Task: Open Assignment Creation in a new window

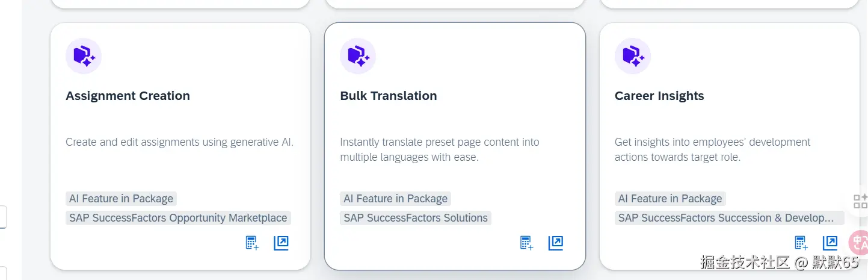Action: (282, 243)
